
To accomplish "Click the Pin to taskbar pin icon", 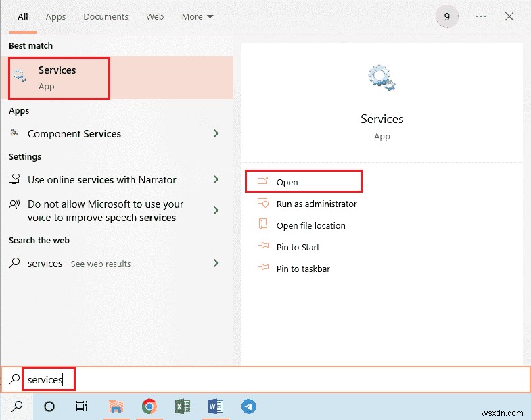I will click(x=263, y=267).
